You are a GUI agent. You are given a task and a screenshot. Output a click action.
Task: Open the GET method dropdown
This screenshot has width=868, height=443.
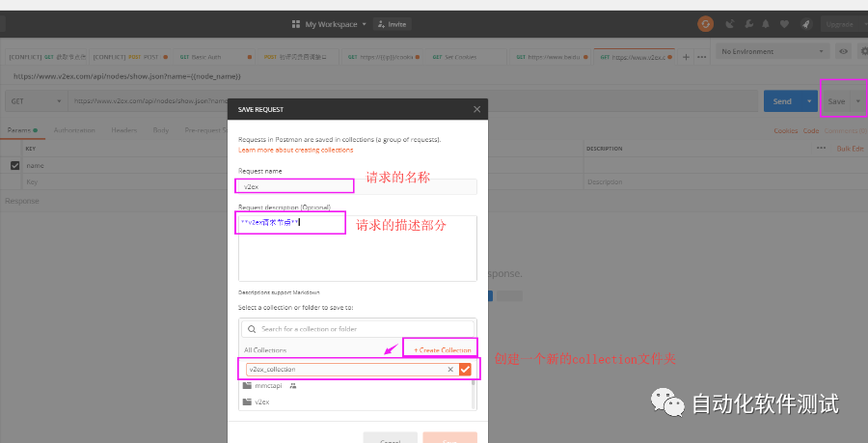coord(37,101)
